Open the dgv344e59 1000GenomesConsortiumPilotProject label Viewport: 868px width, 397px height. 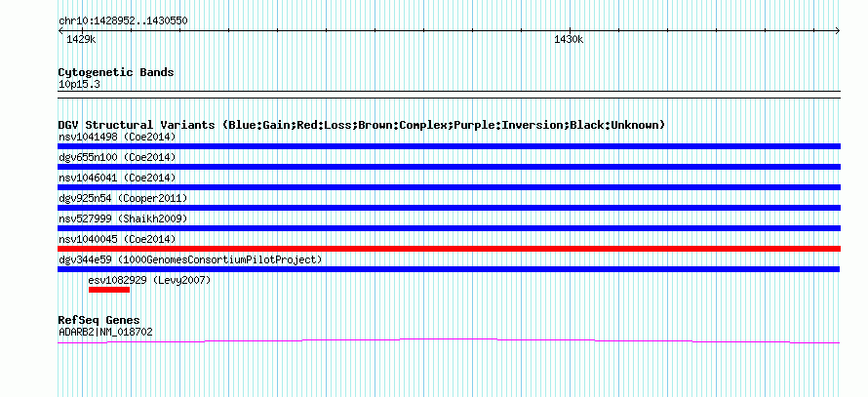190,259
